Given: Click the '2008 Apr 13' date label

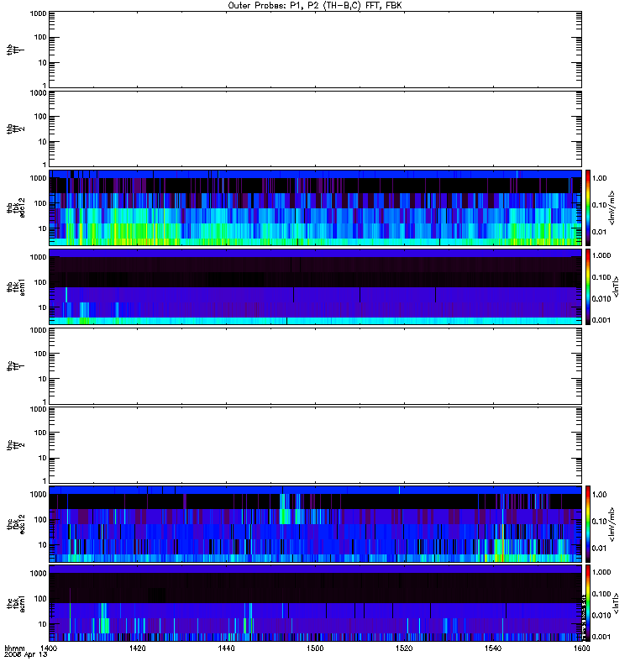Looking at the screenshot, I should 25,654.
